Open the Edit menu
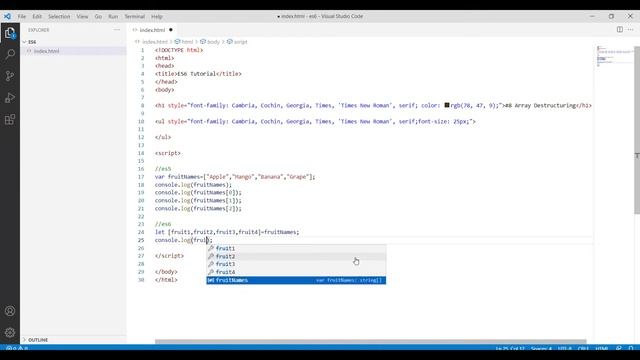This screenshot has width=640, height=360. [x=37, y=16]
